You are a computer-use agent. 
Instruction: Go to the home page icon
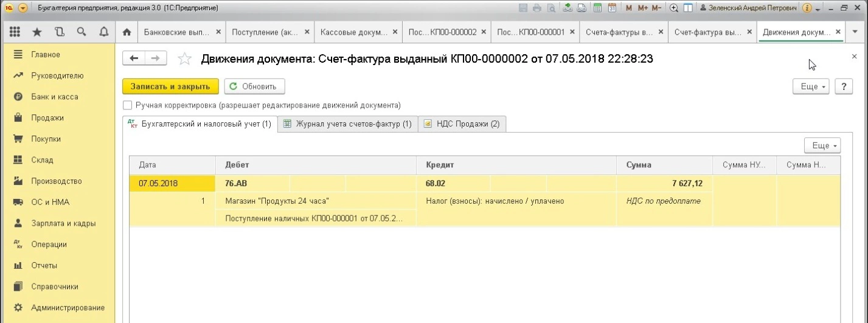(127, 32)
